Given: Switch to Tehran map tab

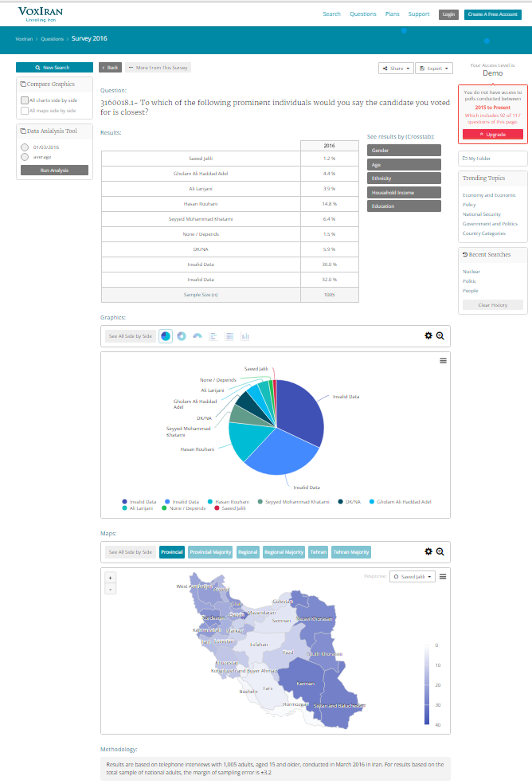Looking at the screenshot, I should (x=318, y=552).
